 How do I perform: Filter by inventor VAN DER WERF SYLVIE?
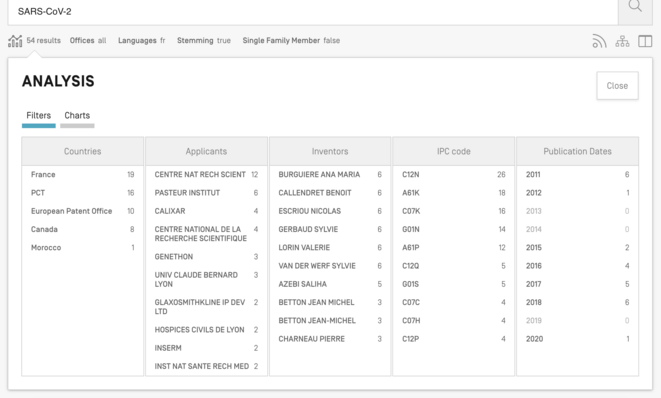click(330, 266)
